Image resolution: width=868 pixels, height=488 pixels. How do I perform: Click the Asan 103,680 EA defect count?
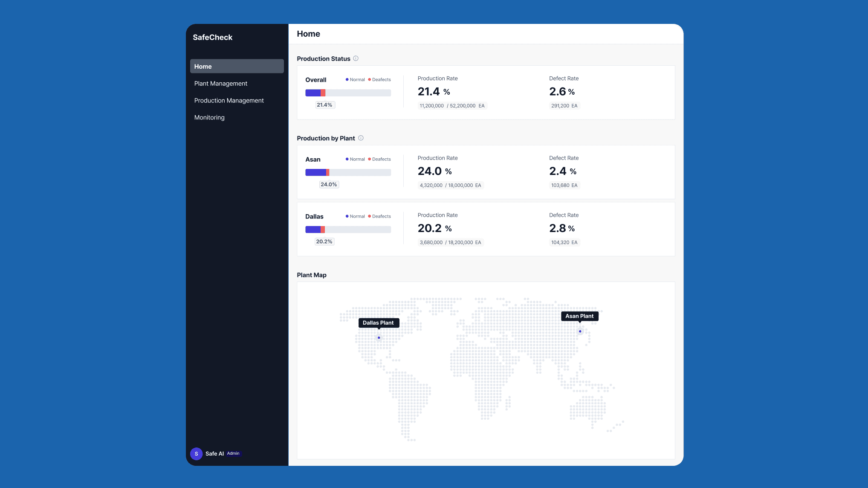(x=564, y=185)
